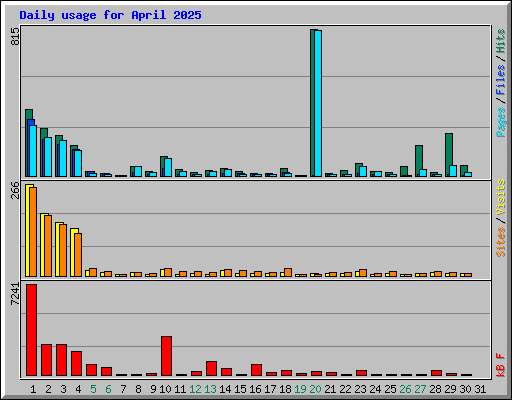The height and width of the screenshot is (400, 512).
Task: Click the green "Hits" legend label
Action: (x=500, y=41)
